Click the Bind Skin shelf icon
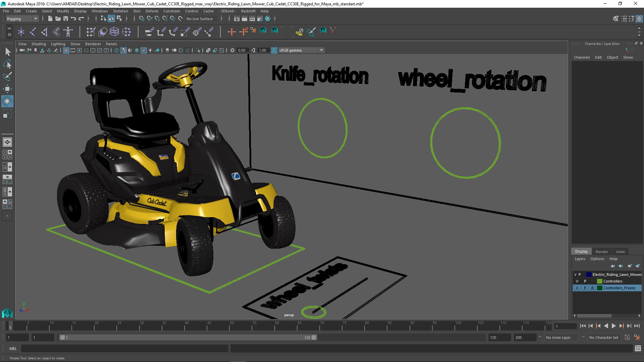 (x=56, y=32)
